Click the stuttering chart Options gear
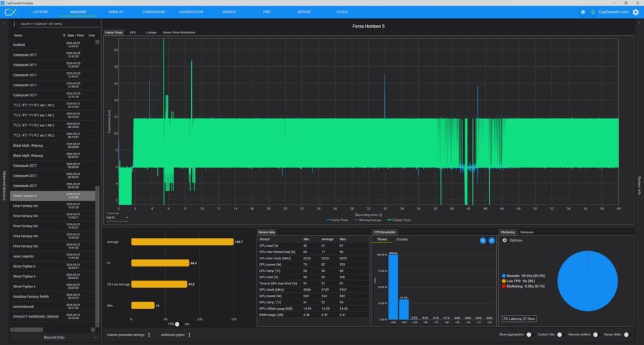 click(x=504, y=240)
